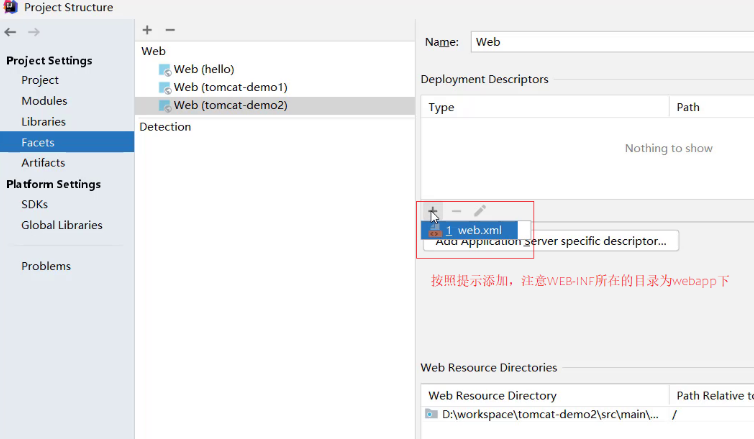Click the Path column header
The height and width of the screenshot is (439, 754).
coord(712,107)
